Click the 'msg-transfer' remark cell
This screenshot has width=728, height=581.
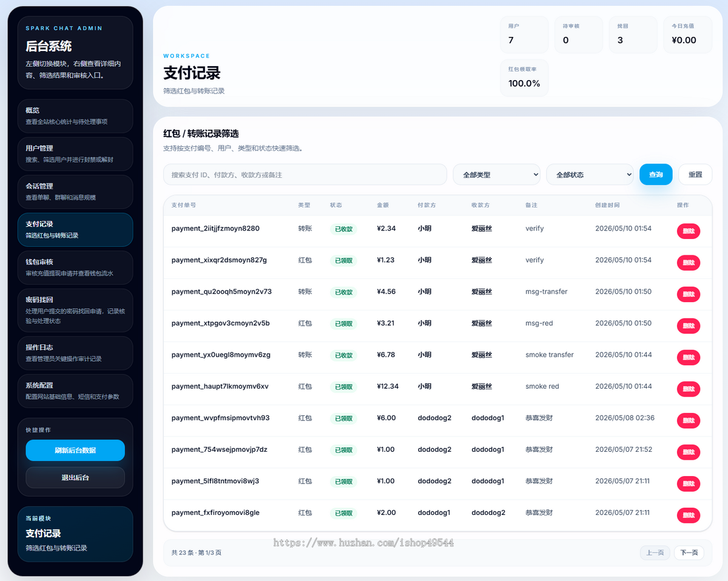point(547,292)
